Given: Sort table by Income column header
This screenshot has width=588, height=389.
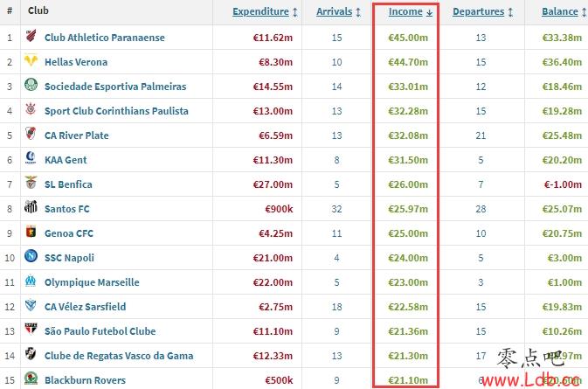Looking at the screenshot, I should pyautogui.click(x=405, y=12).
